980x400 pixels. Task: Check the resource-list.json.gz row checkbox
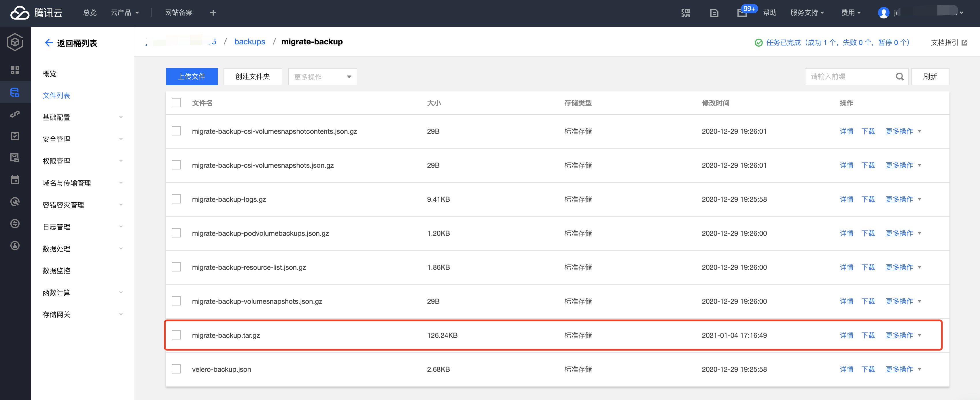point(176,267)
